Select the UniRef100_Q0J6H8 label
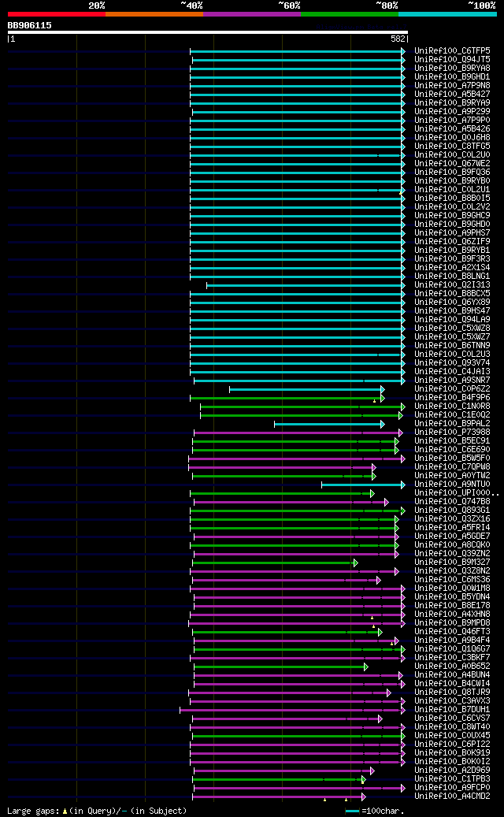 click(452, 138)
